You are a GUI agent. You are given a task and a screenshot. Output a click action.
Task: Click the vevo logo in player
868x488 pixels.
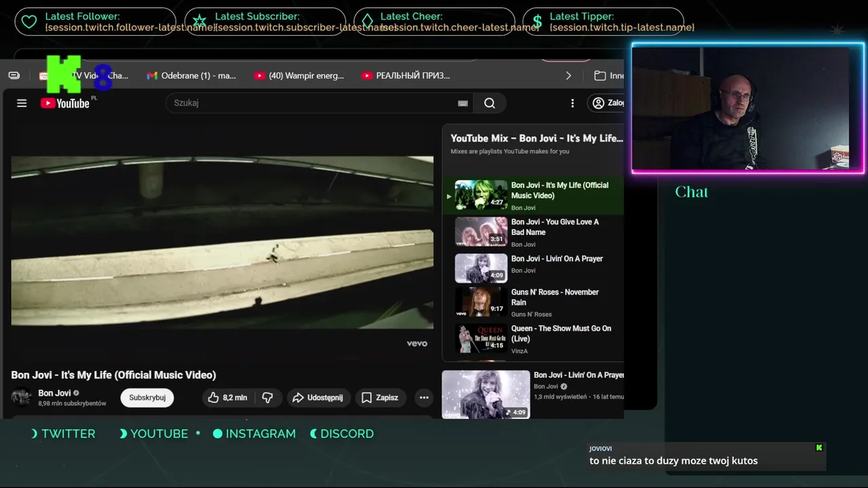click(417, 344)
